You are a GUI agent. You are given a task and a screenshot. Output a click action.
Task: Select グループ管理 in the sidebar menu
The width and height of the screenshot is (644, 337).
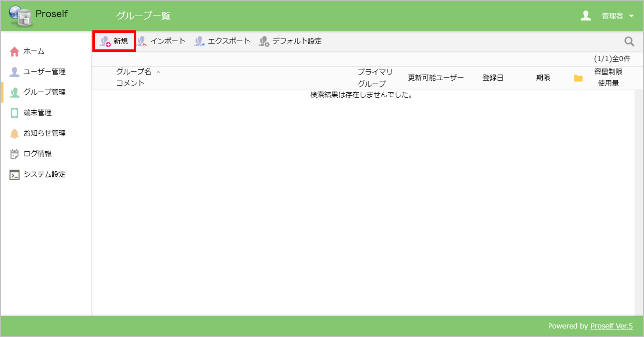tap(45, 92)
